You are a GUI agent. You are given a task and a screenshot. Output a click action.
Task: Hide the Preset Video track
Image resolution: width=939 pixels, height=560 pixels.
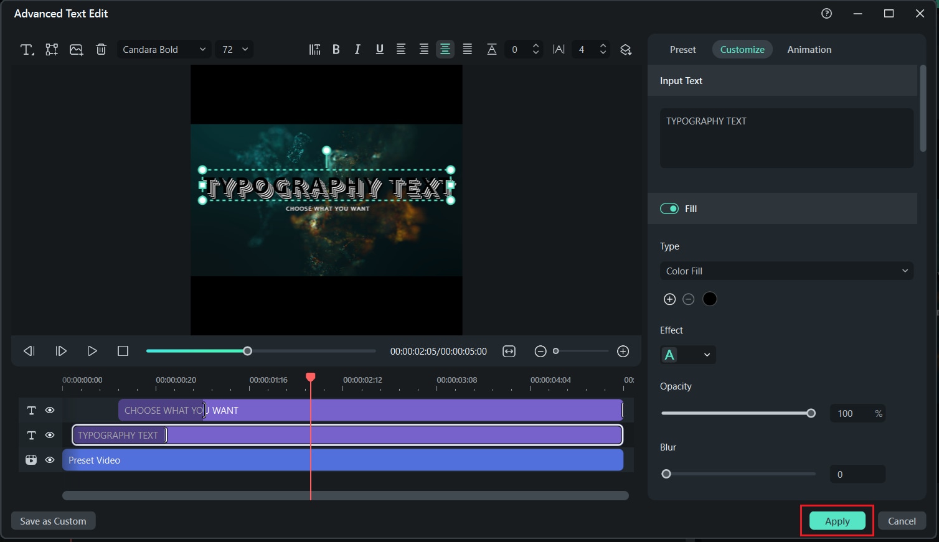pyautogui.click(x=50, y=460)
